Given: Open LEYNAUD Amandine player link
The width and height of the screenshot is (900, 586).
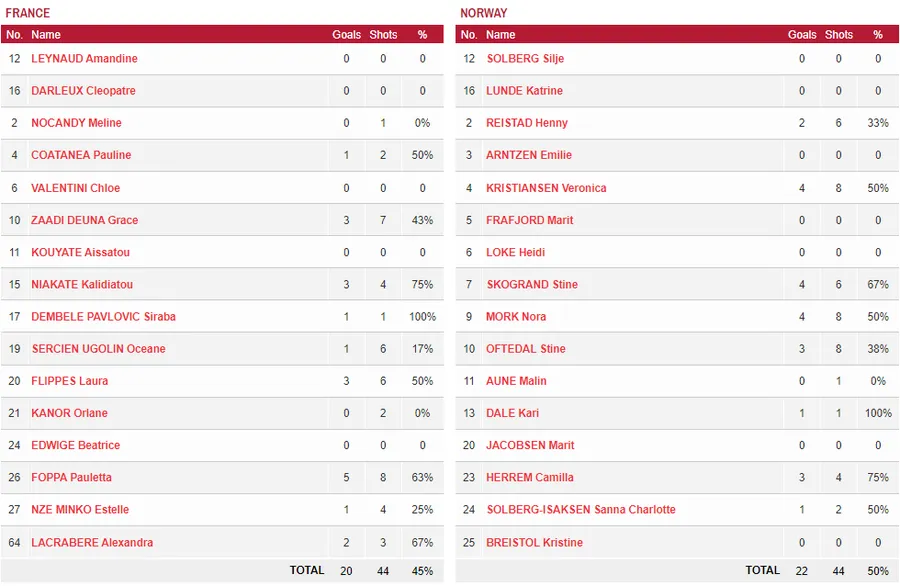Looking at the screenshot, I should [x=84, y=59].
